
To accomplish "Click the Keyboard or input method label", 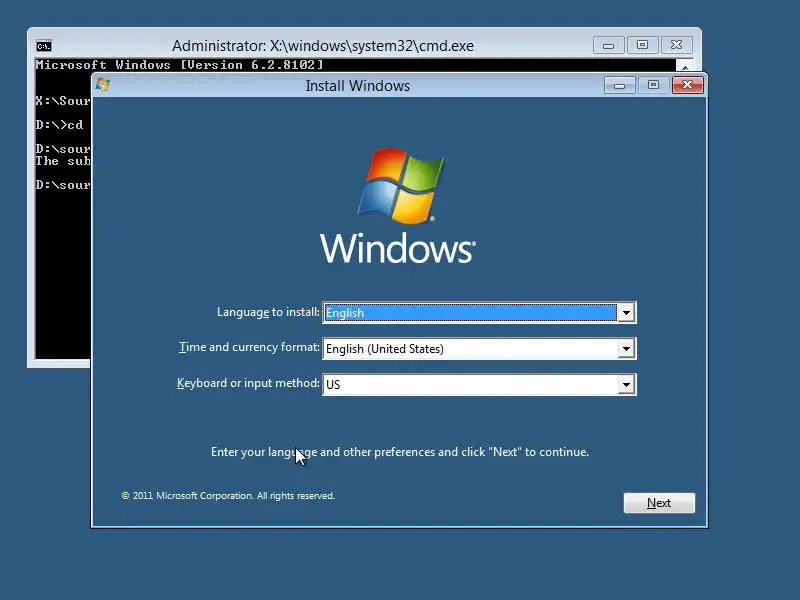I will pos(248,383).
